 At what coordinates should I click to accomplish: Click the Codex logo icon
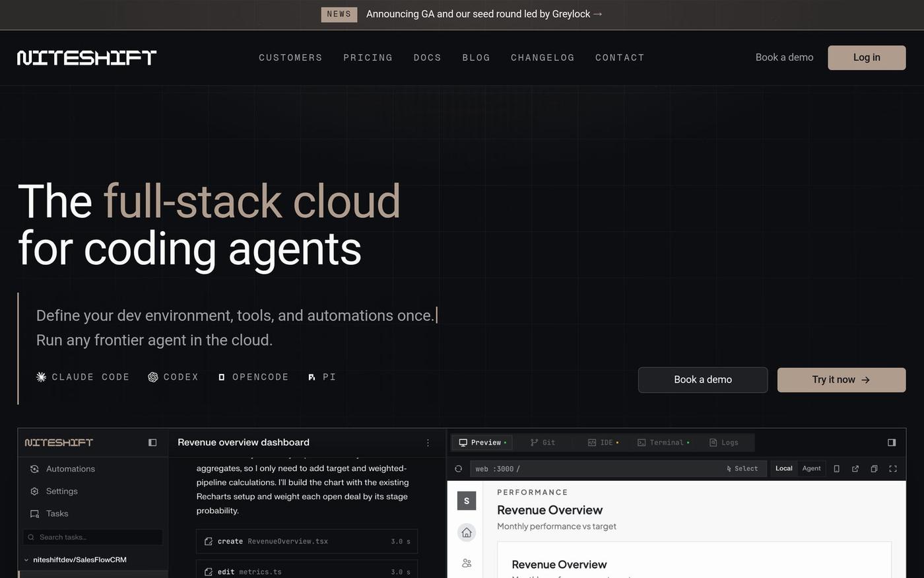[153, 377]
